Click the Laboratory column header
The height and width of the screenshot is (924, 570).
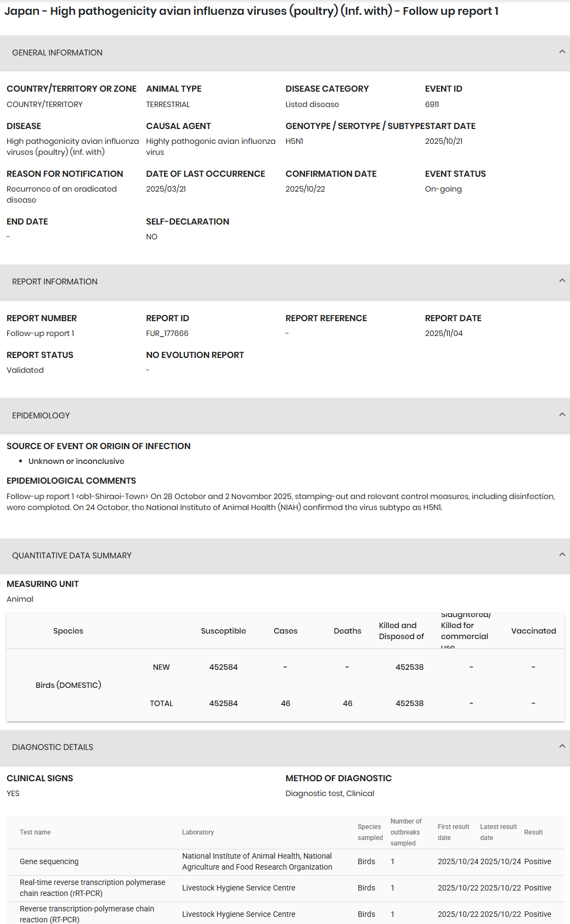click(198, 832)
